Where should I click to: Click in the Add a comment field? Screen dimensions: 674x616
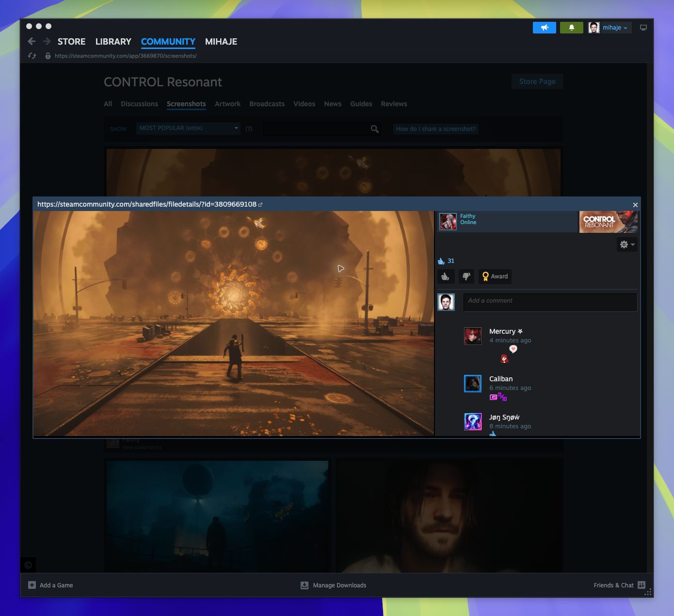550,302
